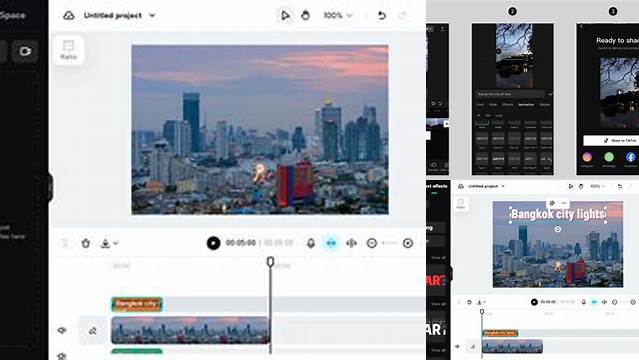
Task: Open the Ratio canvas option
Action: [x=68, y=50]
